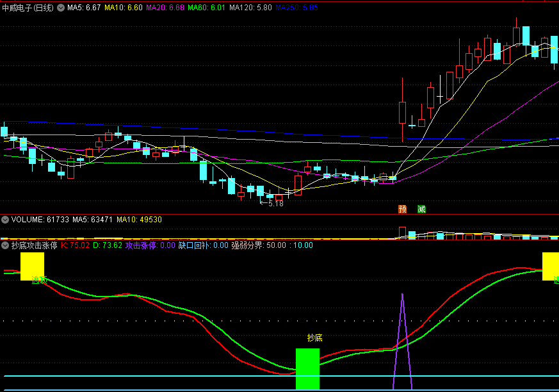Click the MA5: 6.67 price average label
This screenshot has width=559, height=392.
[84, 8]
